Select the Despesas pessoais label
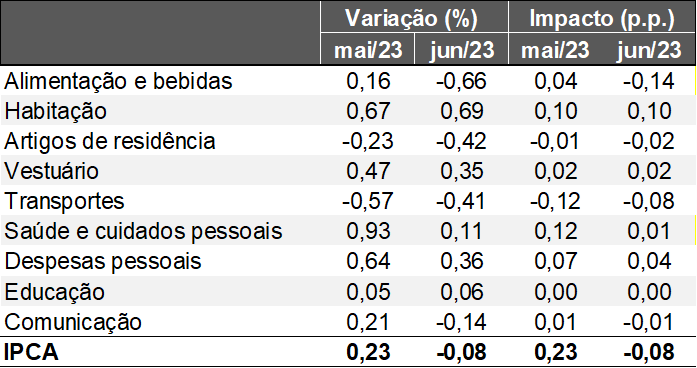The height and width of the screenshot is (368, 697). (103, 261)
